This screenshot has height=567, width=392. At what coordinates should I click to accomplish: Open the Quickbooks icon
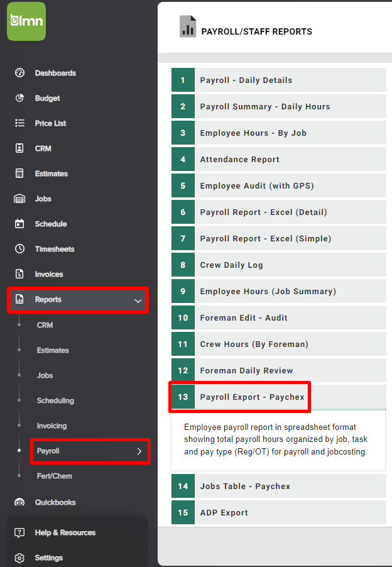(19, 502)
